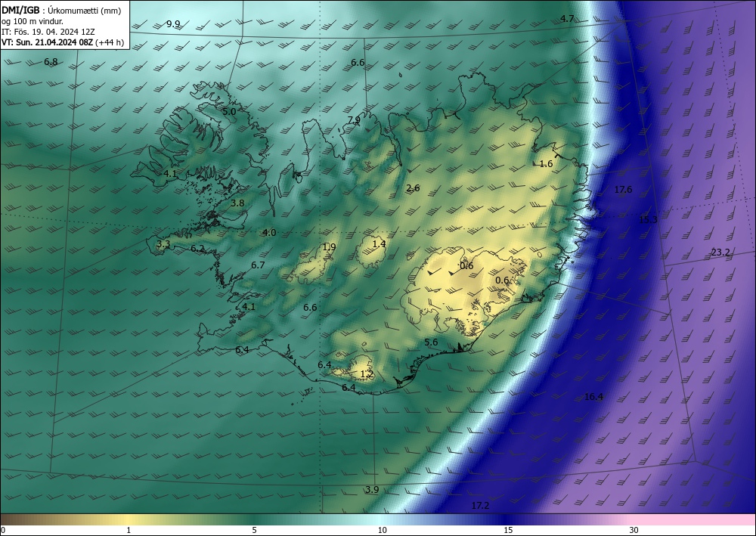Select the 'VT: Sun. 21.04.2024 08Z (+44 h)' line
This screenshot has width=756, height=536.
[63, 42]
